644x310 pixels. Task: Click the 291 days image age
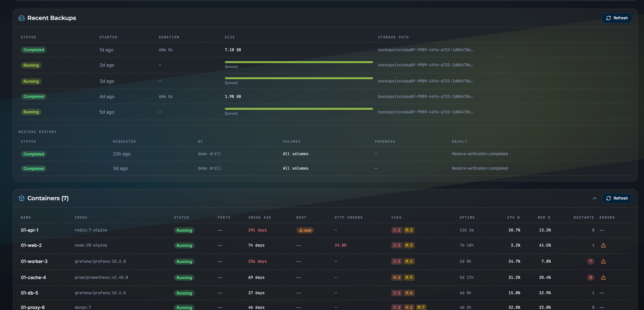(257, 230)
